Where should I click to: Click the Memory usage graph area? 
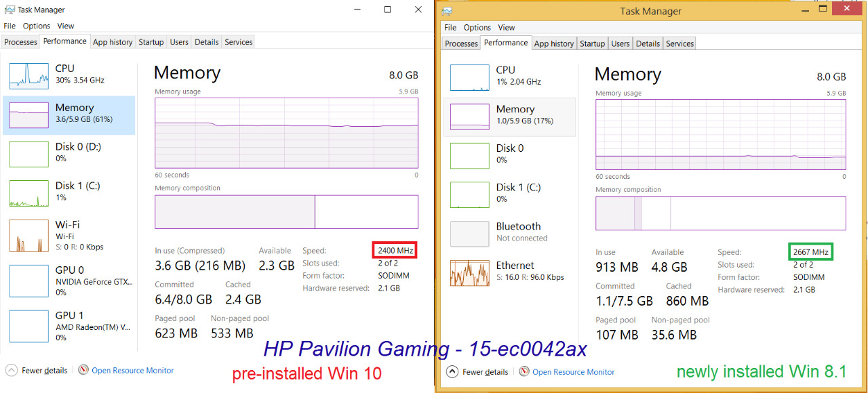(x=286, y=132)
